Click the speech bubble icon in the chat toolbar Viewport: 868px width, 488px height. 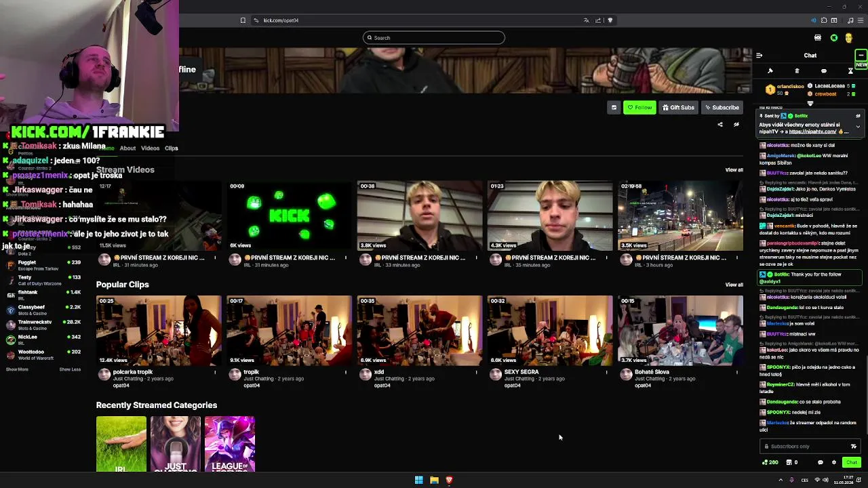click(824, 70)
